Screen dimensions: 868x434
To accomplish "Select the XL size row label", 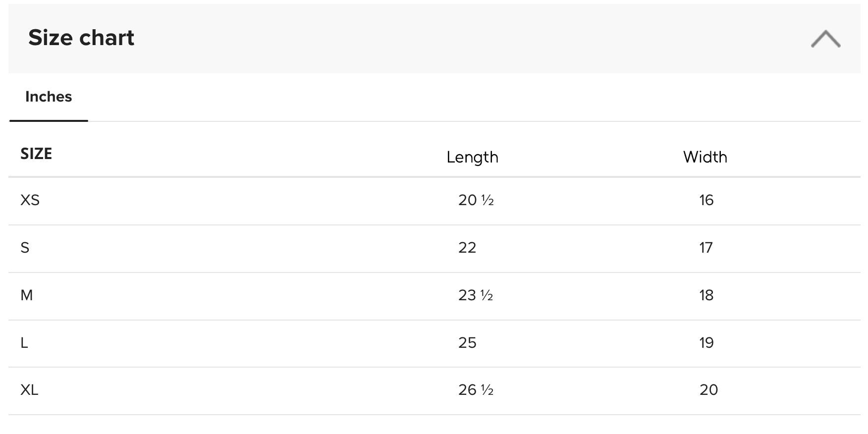I will (x=29, y=390).
